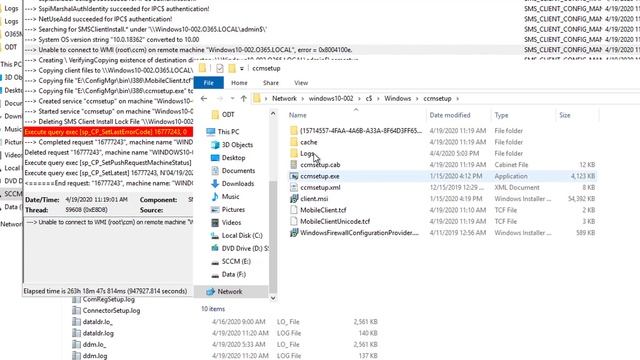Select 'Started service ccmsetup' log line
This screenshot has width=640, height=360.
coord(108,111)
